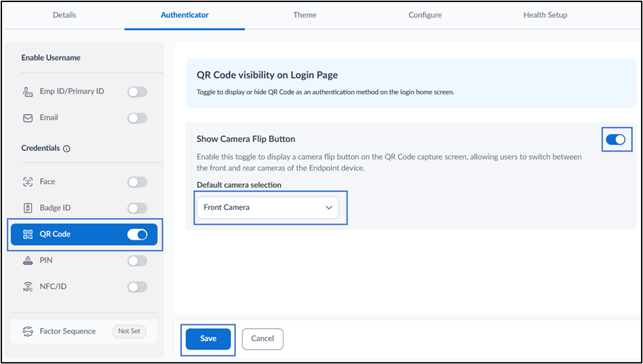
Task: Open the Theme tab
Action: [305, 15]
